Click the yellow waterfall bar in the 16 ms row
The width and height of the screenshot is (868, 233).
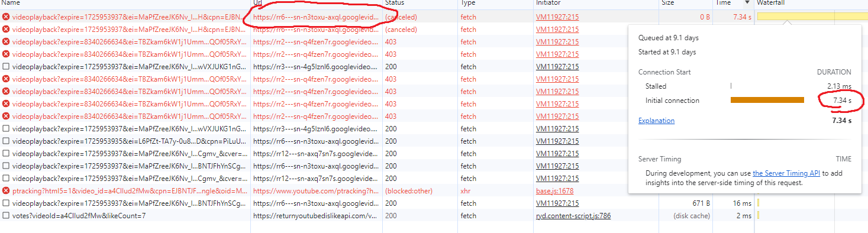pos(758,203)
